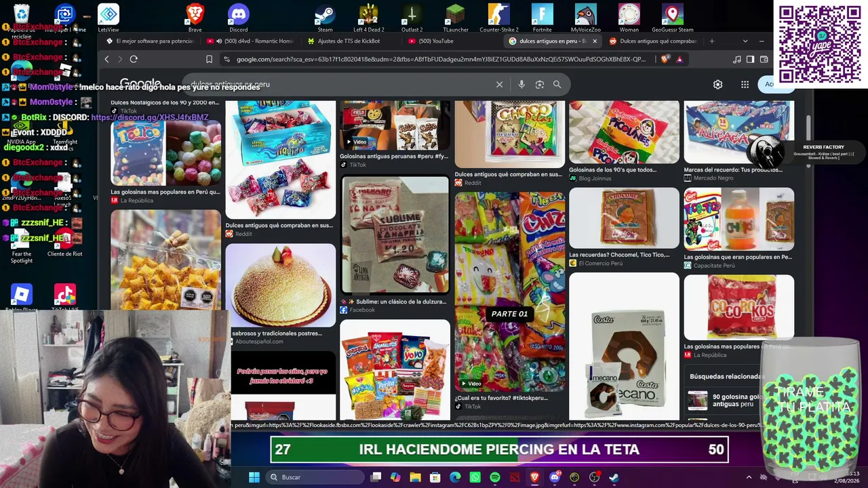
Task: Start Google voice search with the microphone
Action: 521,84
